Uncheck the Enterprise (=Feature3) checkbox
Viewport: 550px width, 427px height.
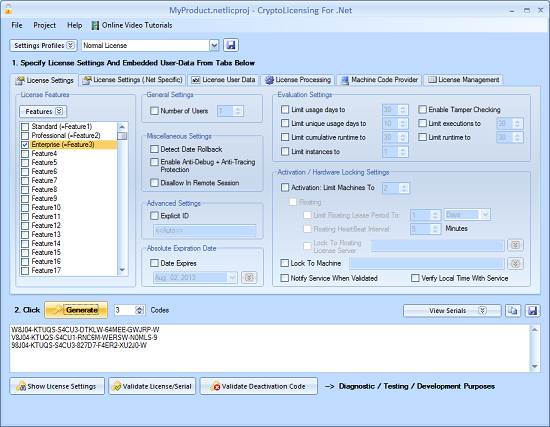point(25,145)
